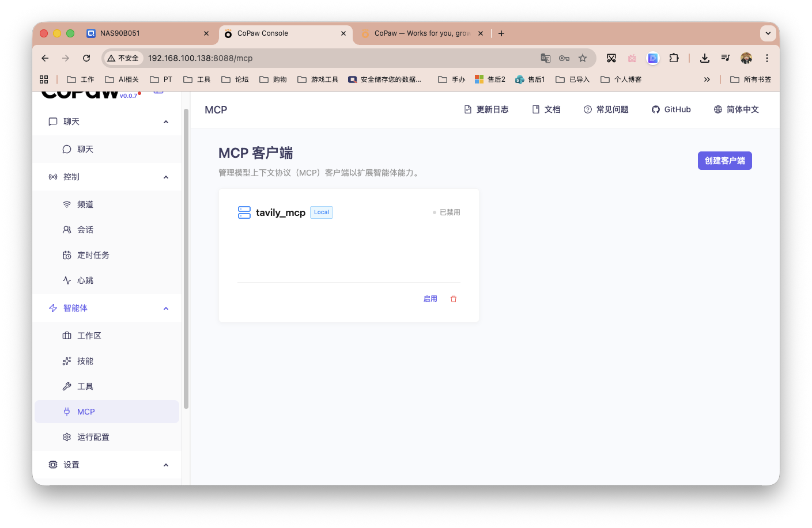Select the 心跳 heartbeat icon

click(66, 280)
